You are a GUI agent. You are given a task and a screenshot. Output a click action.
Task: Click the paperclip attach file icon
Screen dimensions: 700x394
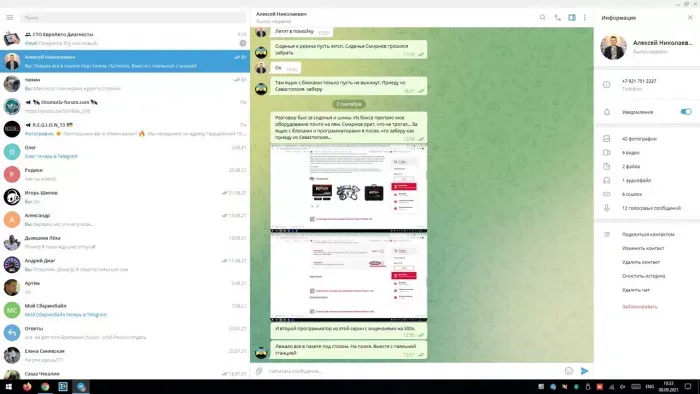point(259,371)
